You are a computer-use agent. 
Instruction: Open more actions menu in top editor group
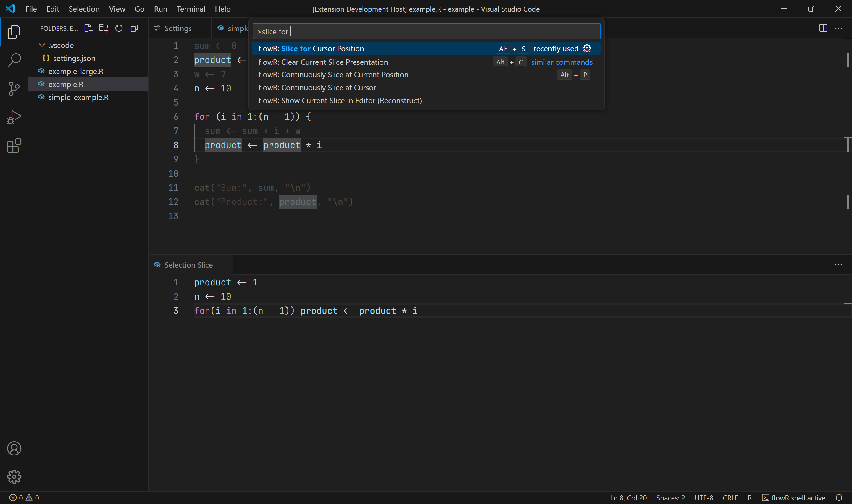(x=838, y=28)
